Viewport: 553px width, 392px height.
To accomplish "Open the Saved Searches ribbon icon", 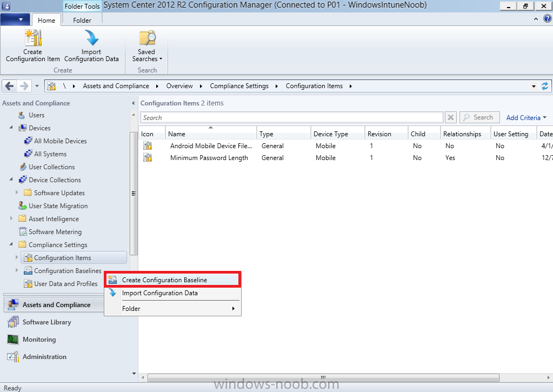I will click(147, 38).
